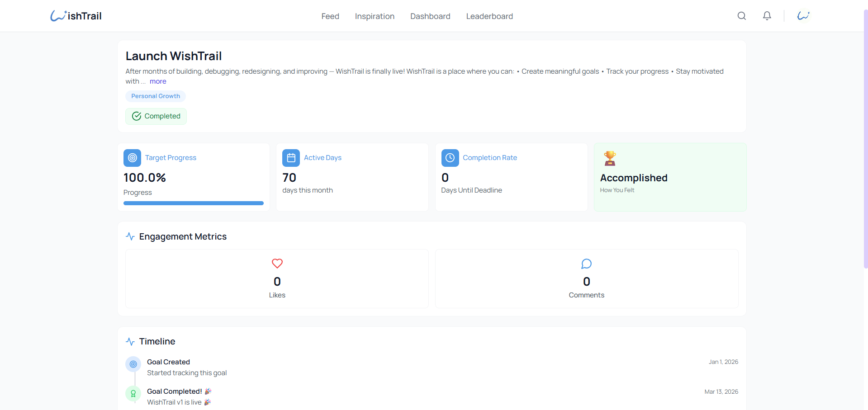Viewport: 868px width, 410px height.
Task: Open the search magnifier icon
Action: 742,16
